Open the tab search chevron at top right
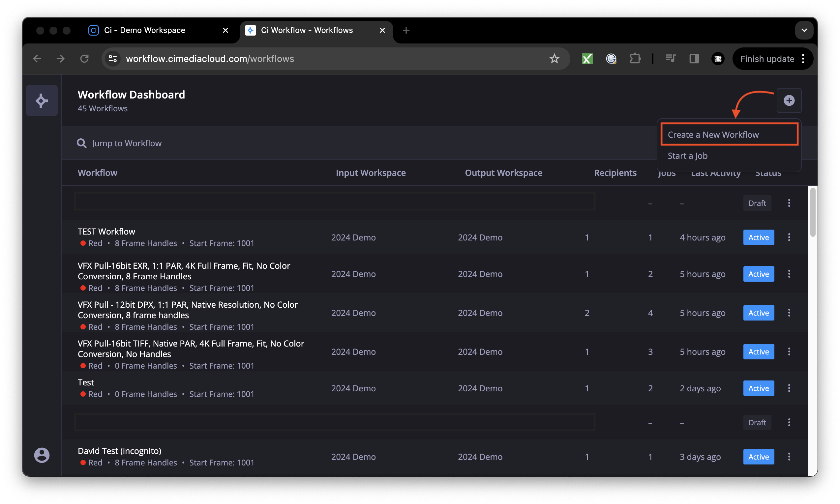The width and height of the screenshot is (840, 504). tap(804, 30)
